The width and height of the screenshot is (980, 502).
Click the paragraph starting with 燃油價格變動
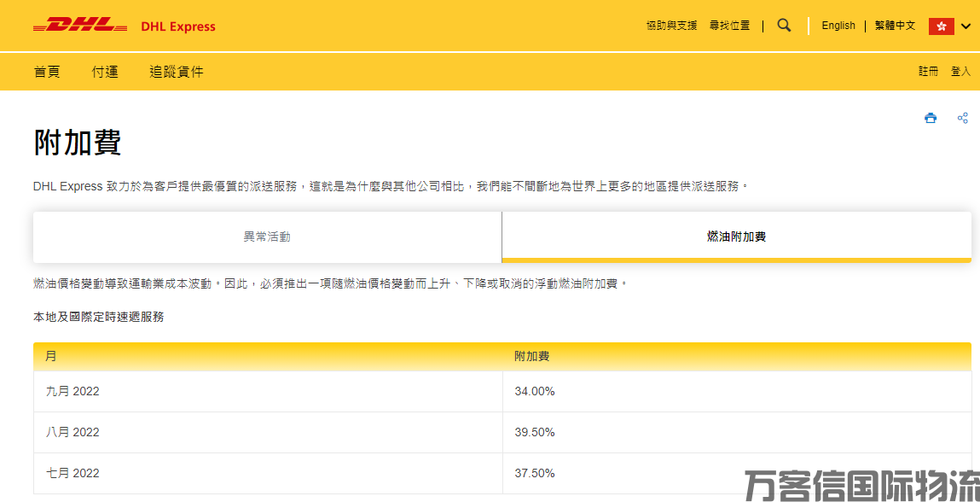330,283
